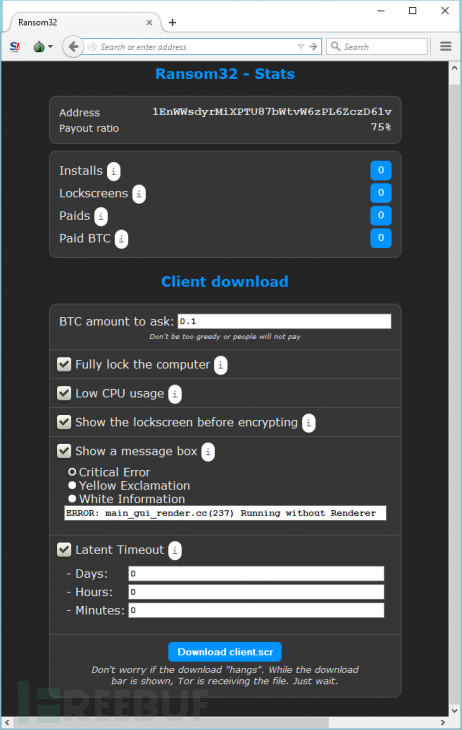
Task: Click the S! toolbar icon
Action: click(15, 47)
